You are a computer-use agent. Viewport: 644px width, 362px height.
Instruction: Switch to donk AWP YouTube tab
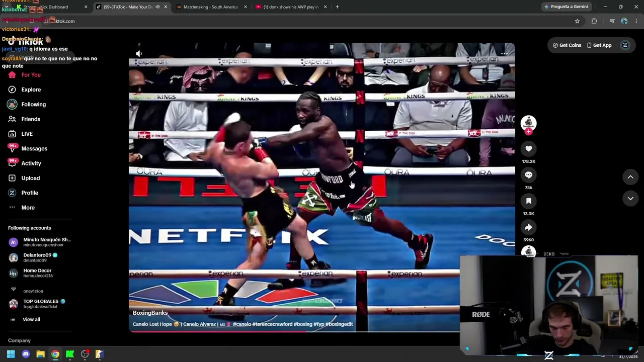[290, 7]
